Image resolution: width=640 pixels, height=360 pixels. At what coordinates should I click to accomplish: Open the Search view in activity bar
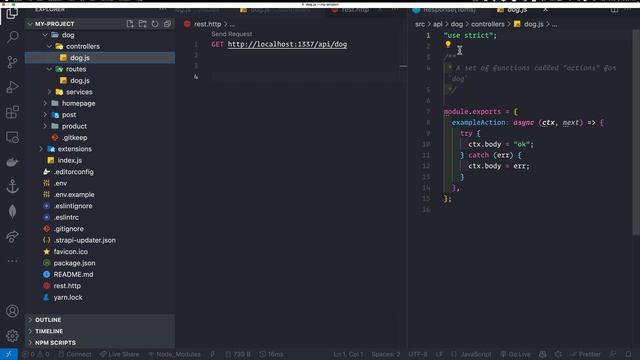click(12, 38)
